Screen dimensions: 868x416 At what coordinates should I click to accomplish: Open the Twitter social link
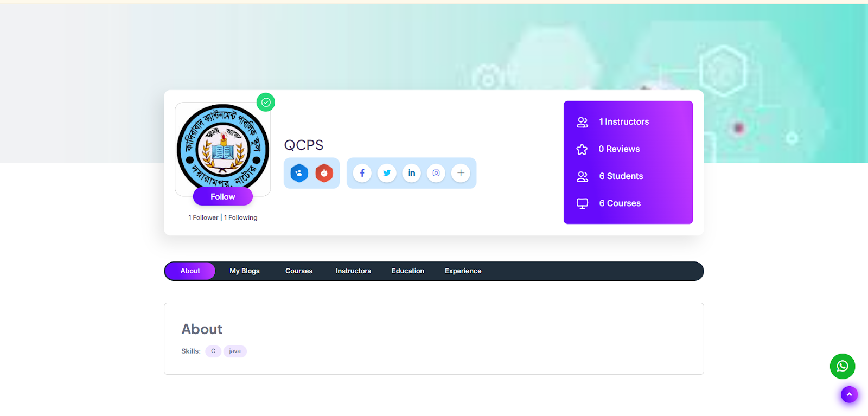387,173
